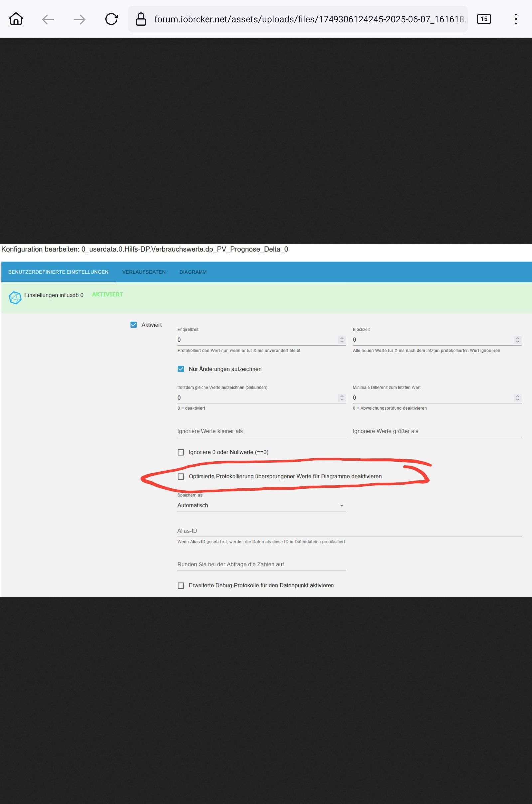Reload the page with refresh icon

click(x=111, y=19)
